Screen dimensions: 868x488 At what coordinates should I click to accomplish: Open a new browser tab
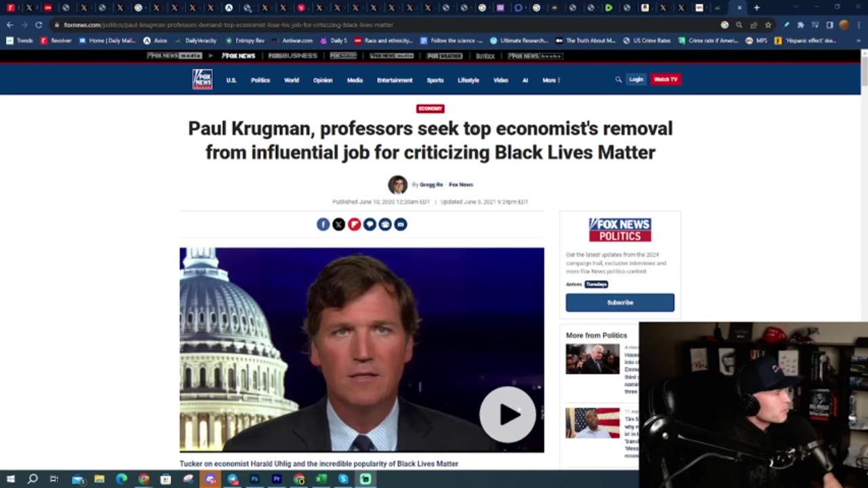pos(757,7)
